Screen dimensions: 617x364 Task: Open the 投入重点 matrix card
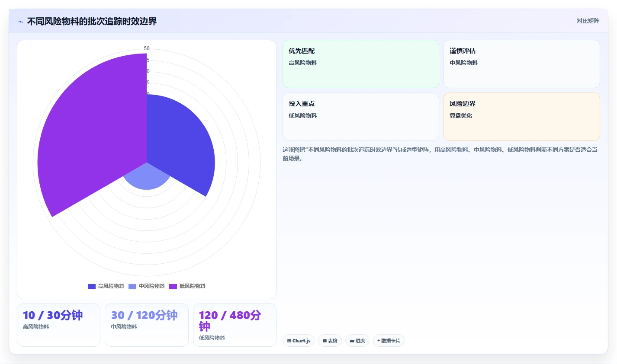tap(360, 117)
